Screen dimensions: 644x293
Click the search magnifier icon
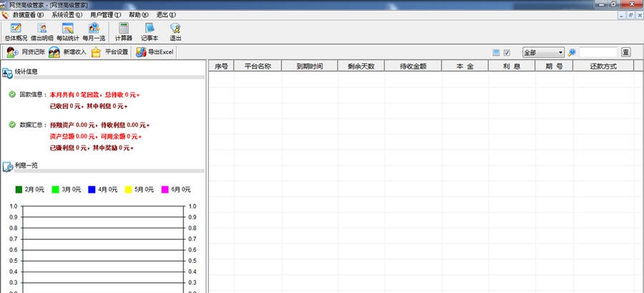[572, 52]
